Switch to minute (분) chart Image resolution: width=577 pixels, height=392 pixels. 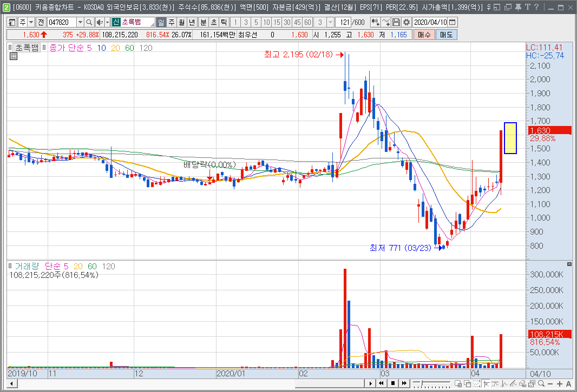203,22
